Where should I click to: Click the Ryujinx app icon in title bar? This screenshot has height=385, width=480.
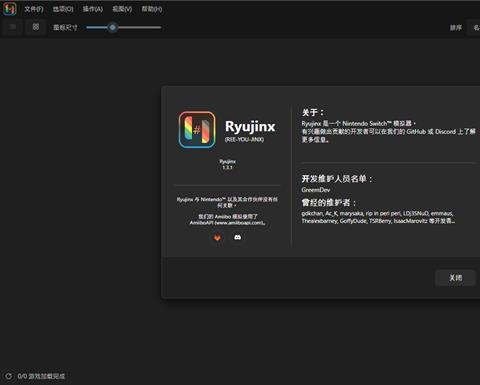10,9
